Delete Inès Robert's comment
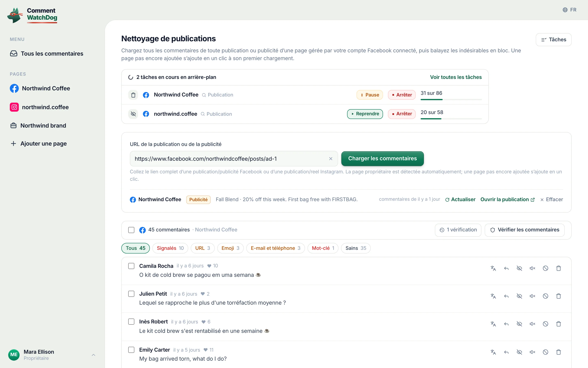Screen dimensions: 588x368 (x=559, y=324)
